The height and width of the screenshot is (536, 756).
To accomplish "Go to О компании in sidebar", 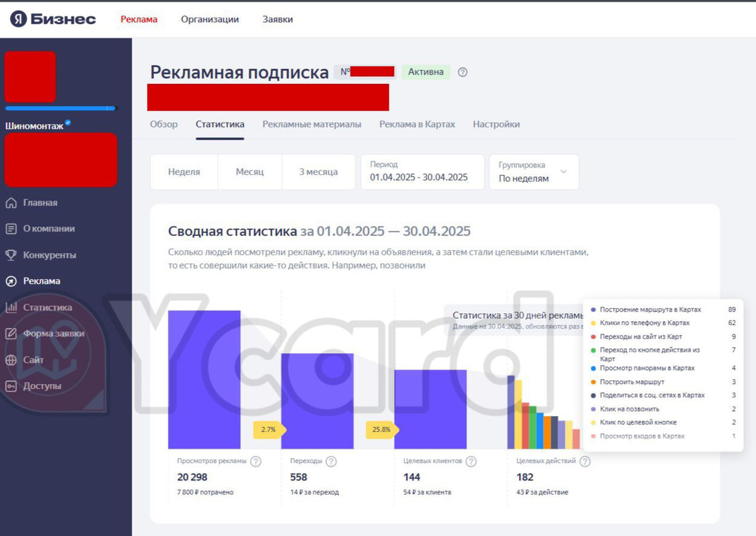I will 49,229.
